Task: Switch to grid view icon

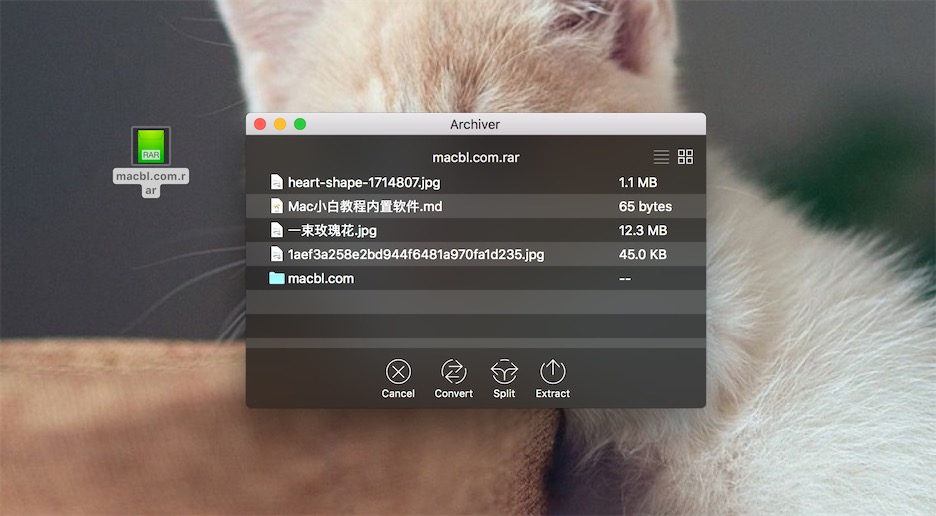Action: point(686,157)
